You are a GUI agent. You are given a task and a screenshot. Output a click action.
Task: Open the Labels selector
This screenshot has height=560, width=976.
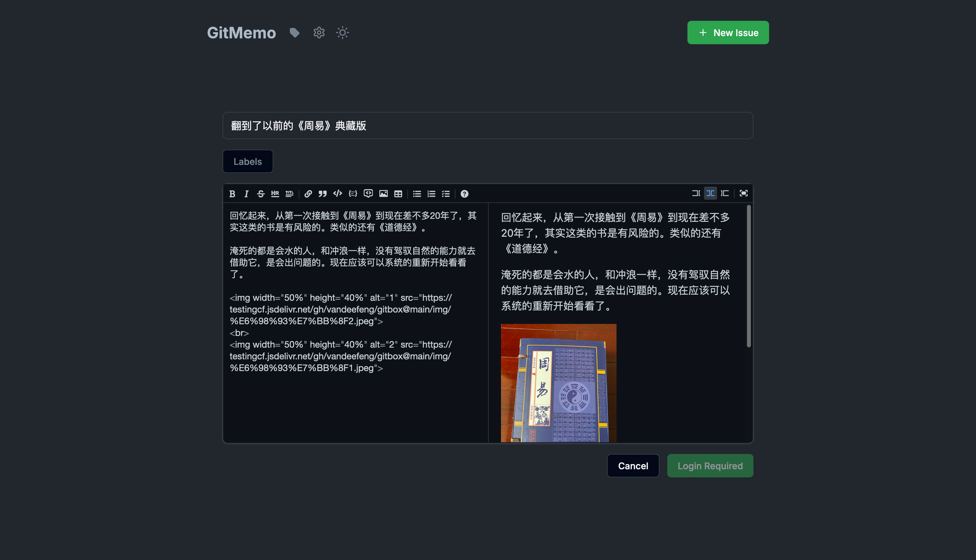tap(247, 162)
